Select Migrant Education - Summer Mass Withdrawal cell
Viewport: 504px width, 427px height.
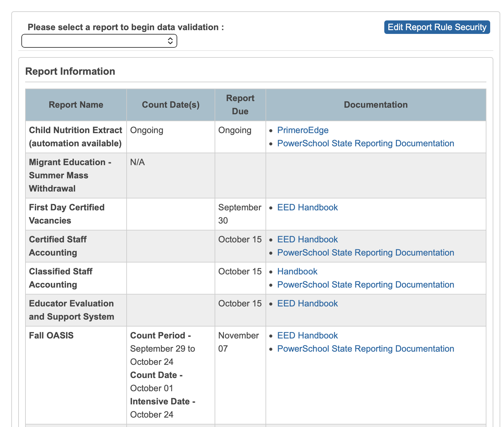point(76,176)
